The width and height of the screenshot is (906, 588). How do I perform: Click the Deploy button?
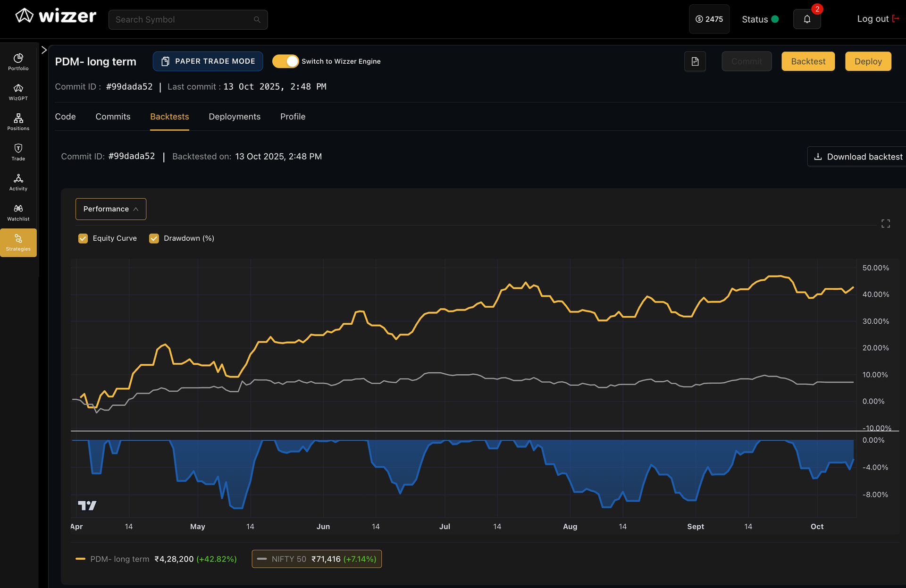(x=868, y=61)
